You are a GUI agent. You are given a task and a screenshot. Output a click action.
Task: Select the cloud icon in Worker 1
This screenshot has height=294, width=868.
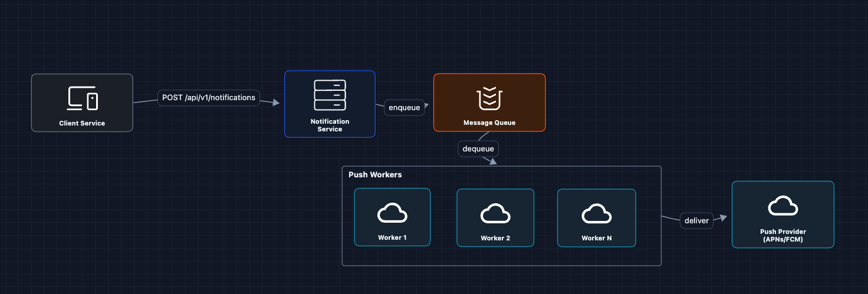click(x=392, y=214)
